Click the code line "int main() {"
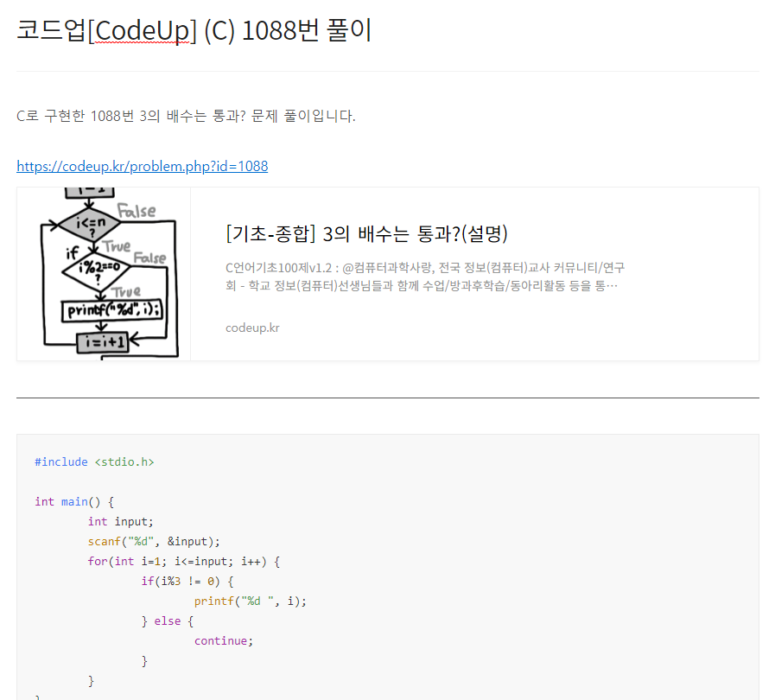Viewport: 775px width, 700px height. coord(74,502)
